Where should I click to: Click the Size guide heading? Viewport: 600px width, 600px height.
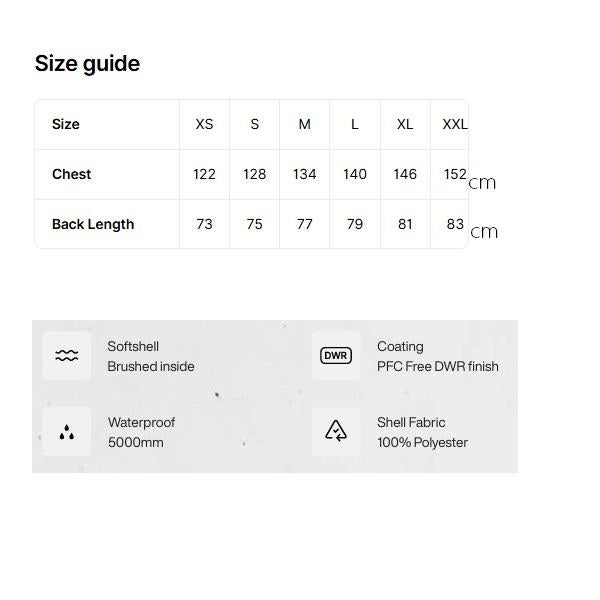point(87,64)
